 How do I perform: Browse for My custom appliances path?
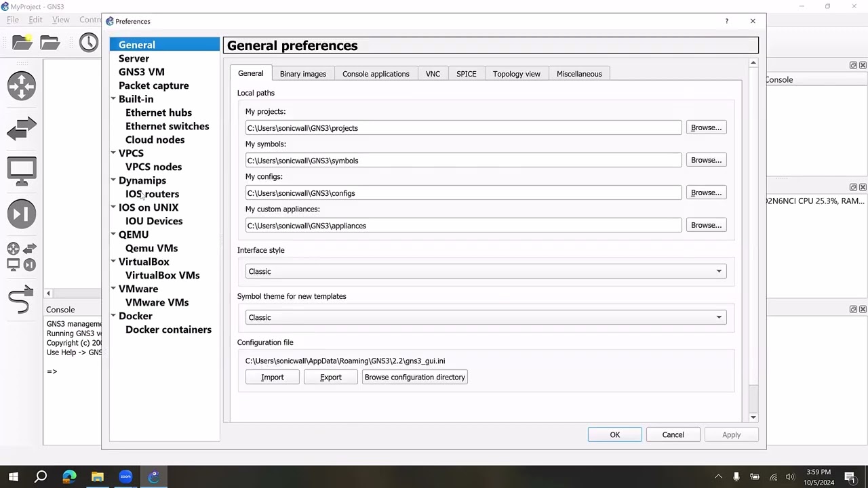coord(706,225)
